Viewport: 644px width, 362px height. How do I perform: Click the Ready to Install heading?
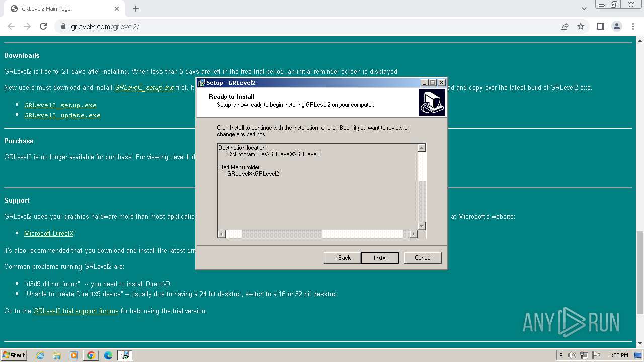231,97
